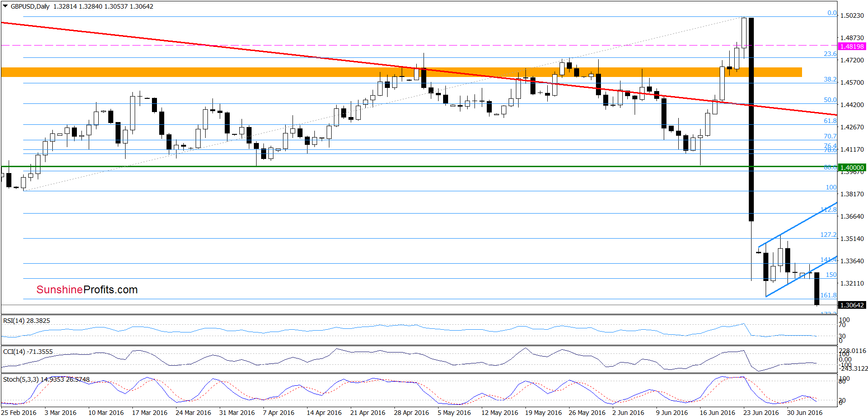Click the 21 Apr 2016 date label
This screenshot has height=419, width=868.
pos(368,413)
